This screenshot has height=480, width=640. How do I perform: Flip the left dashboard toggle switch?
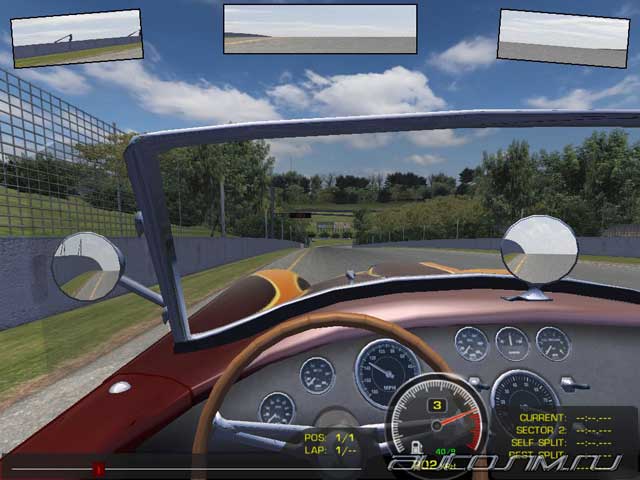tap(478, 383)
